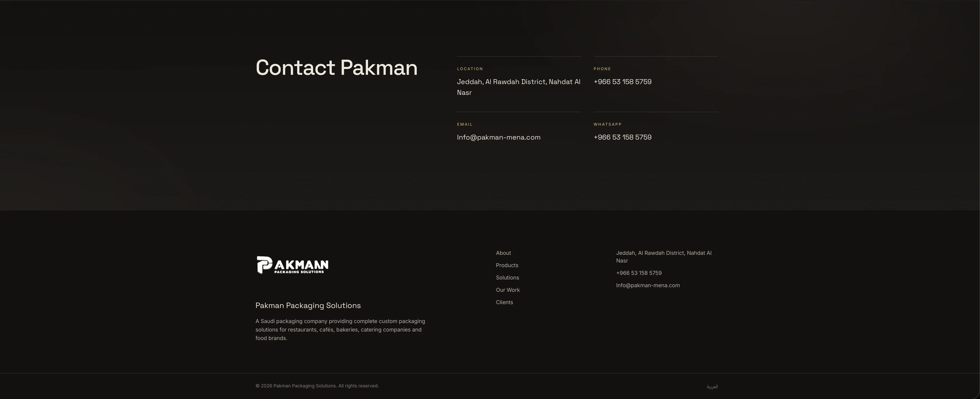Click the Contact Pakman heading
980x399 pixels.
coord(336,68)
